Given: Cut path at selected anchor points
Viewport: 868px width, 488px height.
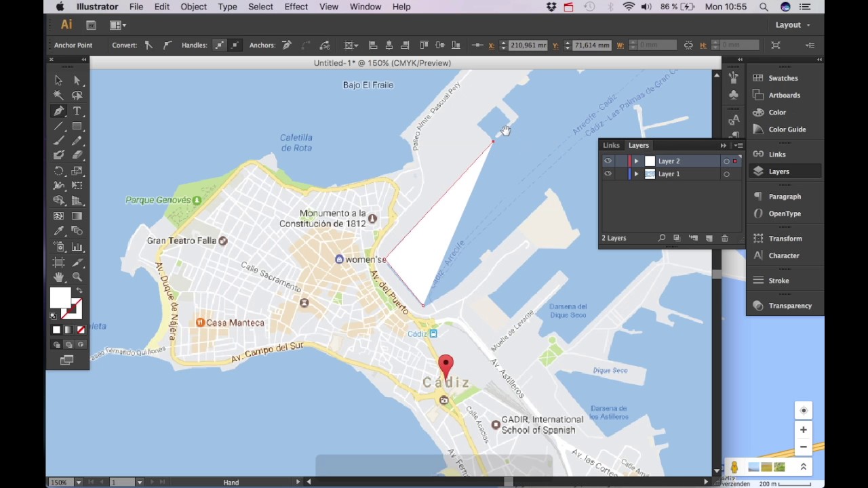Looking at the screenshot, I should (x=325, y=45).
